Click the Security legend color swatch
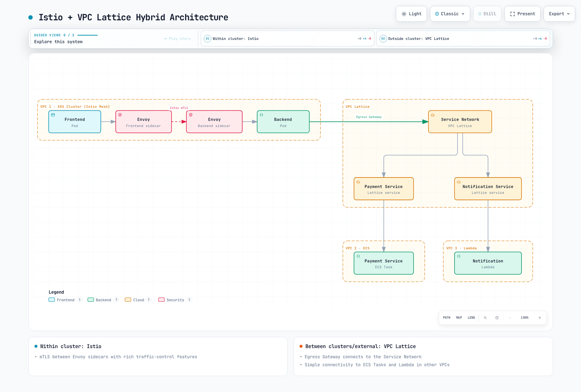 162,300
